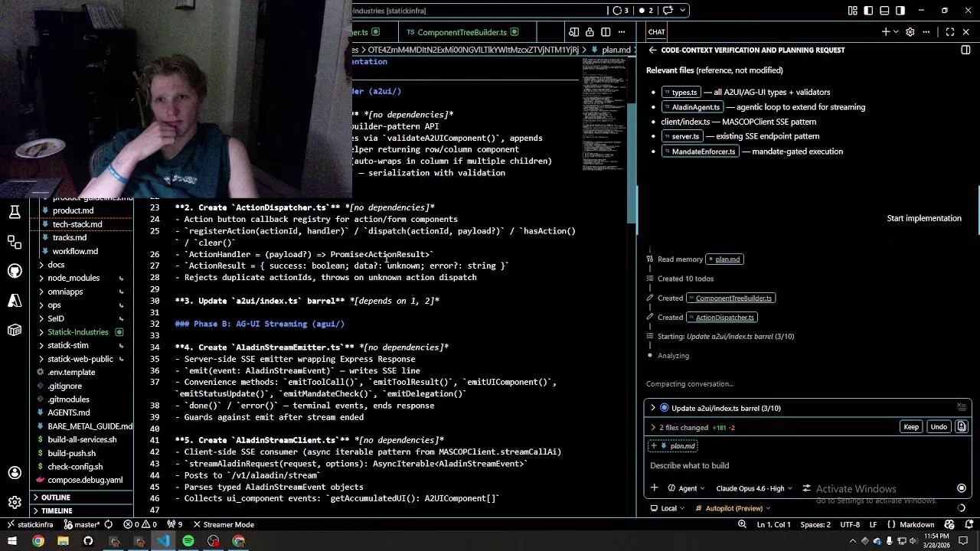This screenshot has height=551, width=980.
Task: Toggle Streamer Mode in status bar
Action: 223,524
